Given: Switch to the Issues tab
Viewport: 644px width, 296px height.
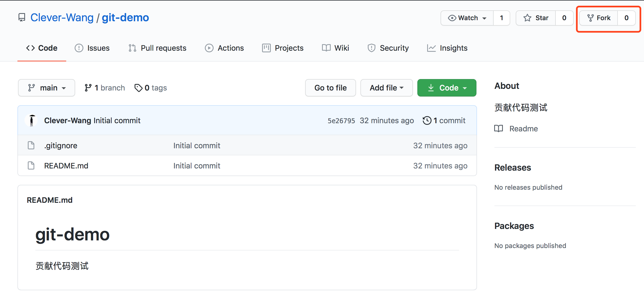Looking at the screenshot, I should click(x=92, y=48).
